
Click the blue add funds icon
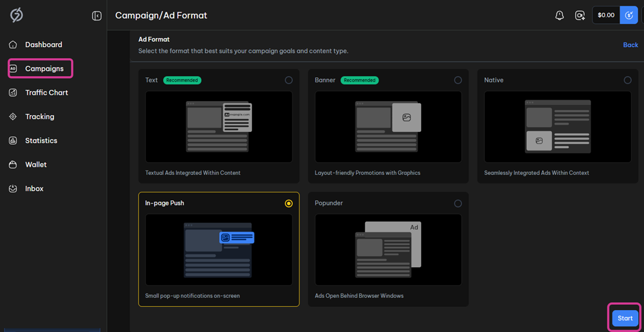coord(629,15)
